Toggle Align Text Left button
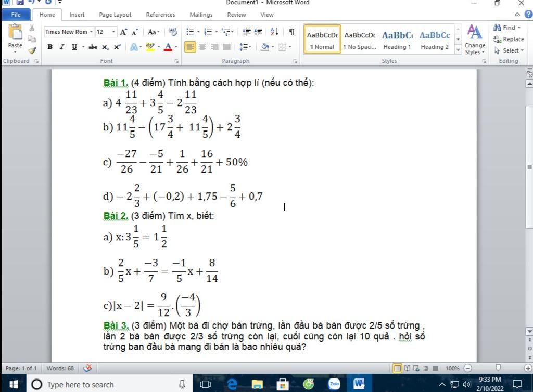 pos(190,47)
